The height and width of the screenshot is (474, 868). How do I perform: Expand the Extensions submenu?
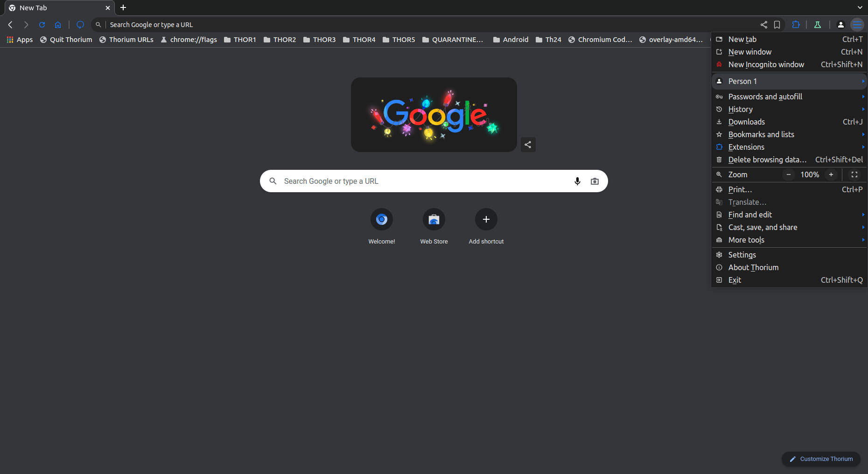pyautogui.click(x=789, y=147)
